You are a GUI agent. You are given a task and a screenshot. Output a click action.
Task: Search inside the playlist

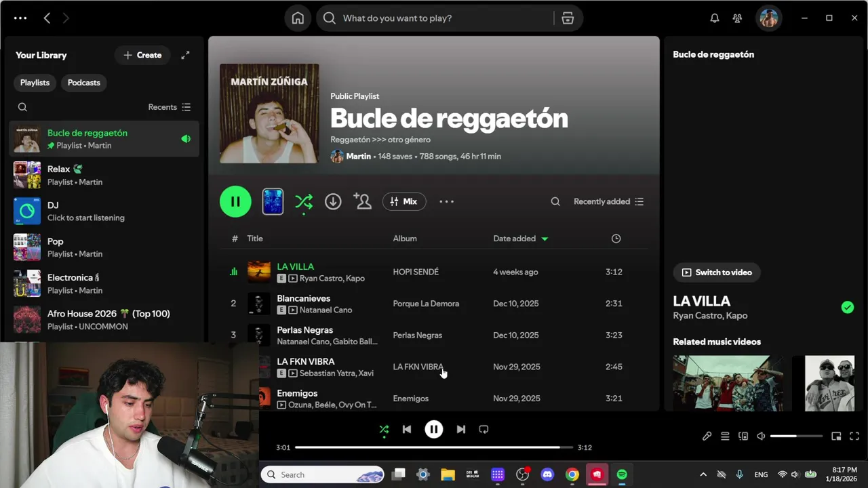[555, 201]
